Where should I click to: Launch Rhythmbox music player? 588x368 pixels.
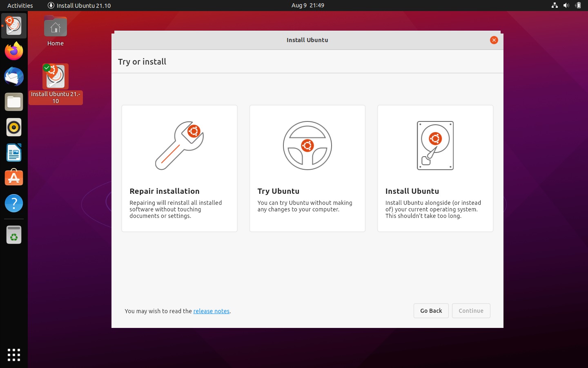tap(14, 127)
